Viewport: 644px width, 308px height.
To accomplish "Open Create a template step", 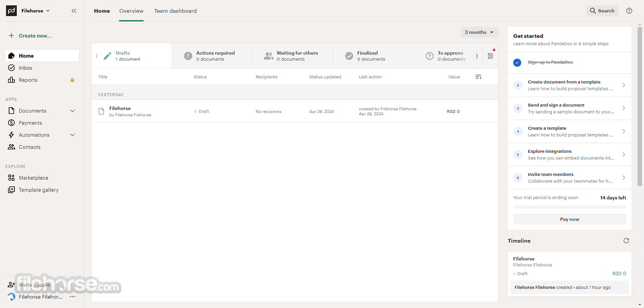I will pos(570,131).
